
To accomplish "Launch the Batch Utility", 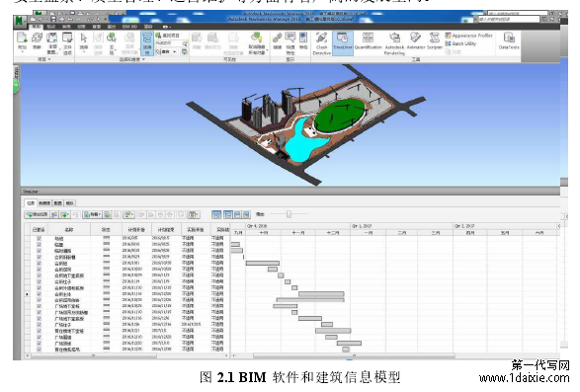I will 460,43.
